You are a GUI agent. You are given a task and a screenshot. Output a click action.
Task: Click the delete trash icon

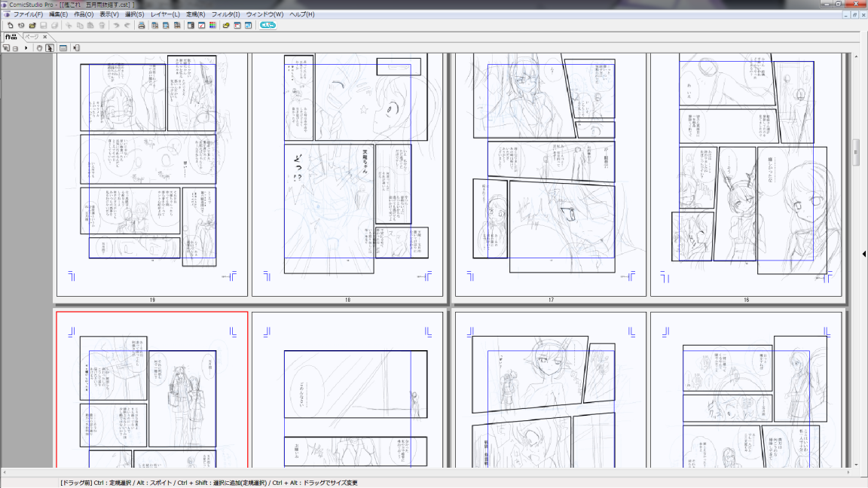102,26
